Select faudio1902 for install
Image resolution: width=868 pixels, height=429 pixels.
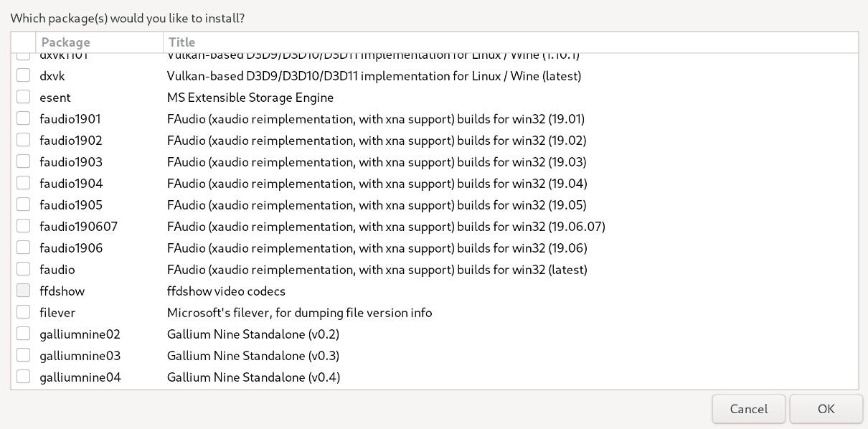pyautogui.click(x=23, y=140)
